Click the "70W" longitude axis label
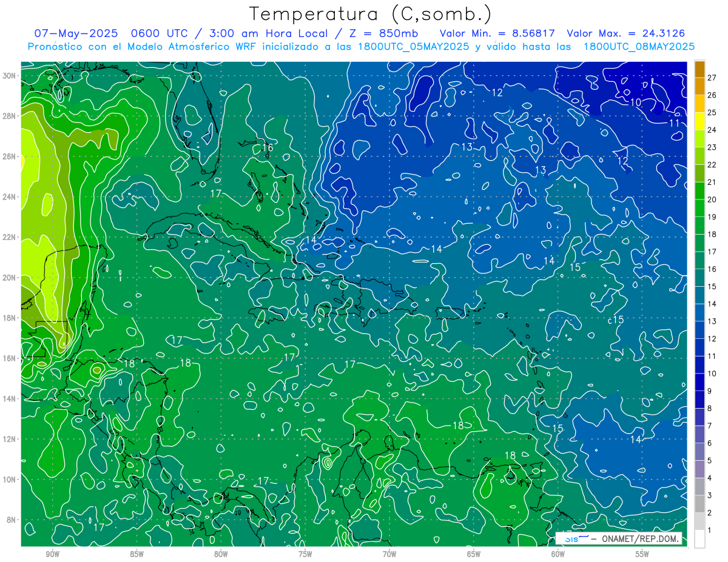 [x=389, y=554]
